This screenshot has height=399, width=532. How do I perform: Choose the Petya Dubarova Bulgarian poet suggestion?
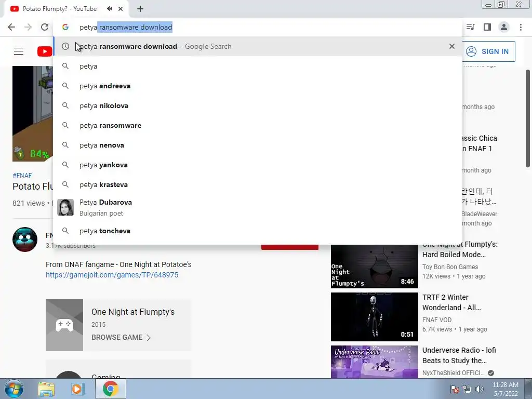[x=258, y=207]
